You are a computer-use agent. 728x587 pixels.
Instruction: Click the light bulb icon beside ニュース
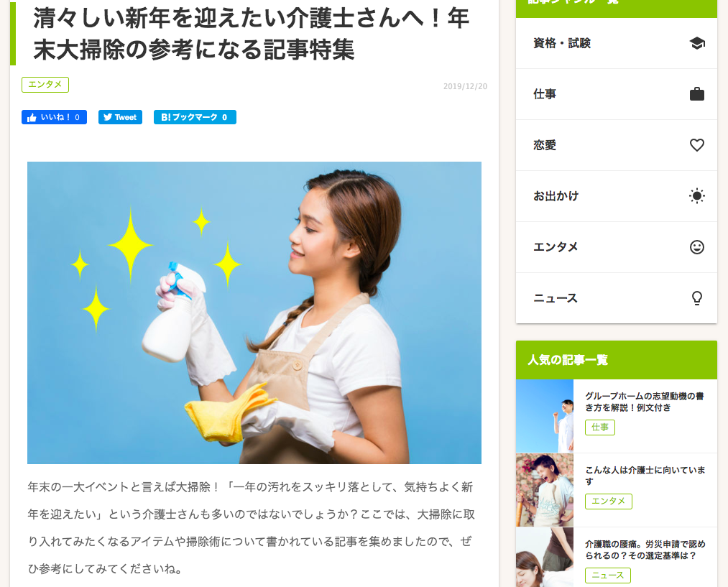coord(697,298)
